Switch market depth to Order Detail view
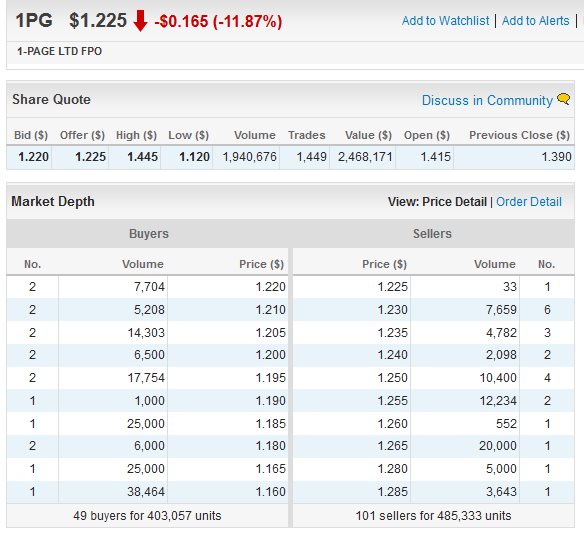The height and width of the screenshot is (534, 584). tap(529, 201)
